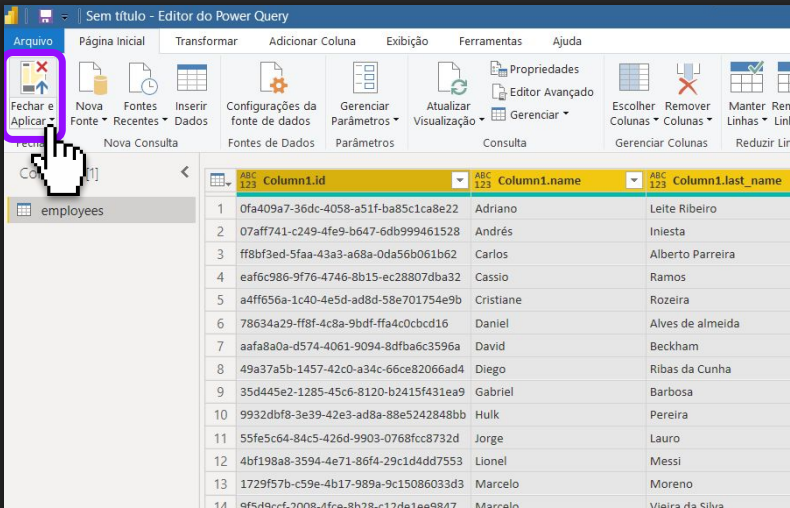Select the employees query
The image size is (790, 508).
click(x=102, y=210)
